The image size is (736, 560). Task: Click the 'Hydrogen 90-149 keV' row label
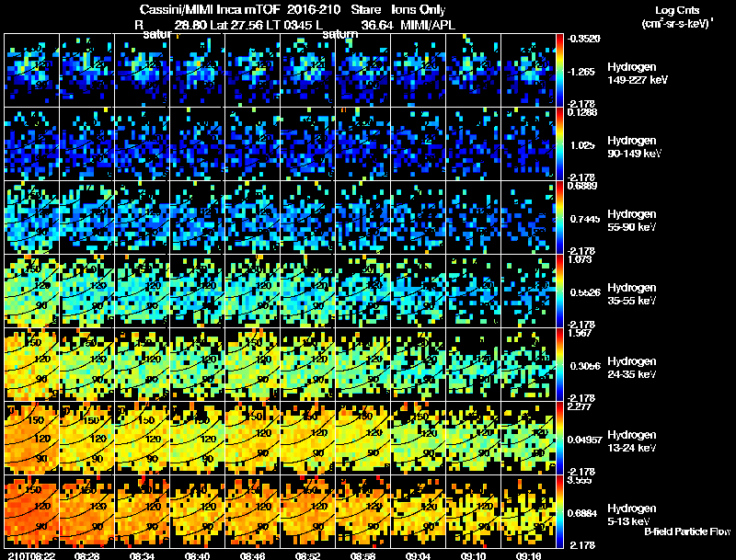(x=634, y=147)
